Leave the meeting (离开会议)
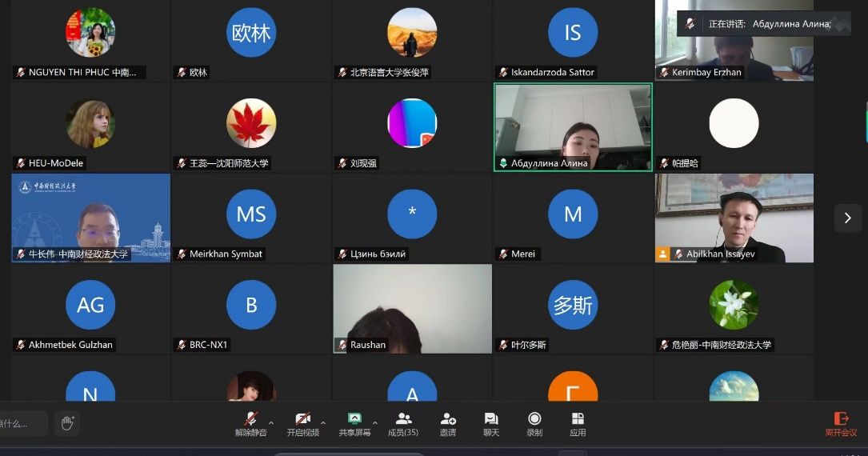This screenshot has width=868, height=456. [x=841, y=422]
